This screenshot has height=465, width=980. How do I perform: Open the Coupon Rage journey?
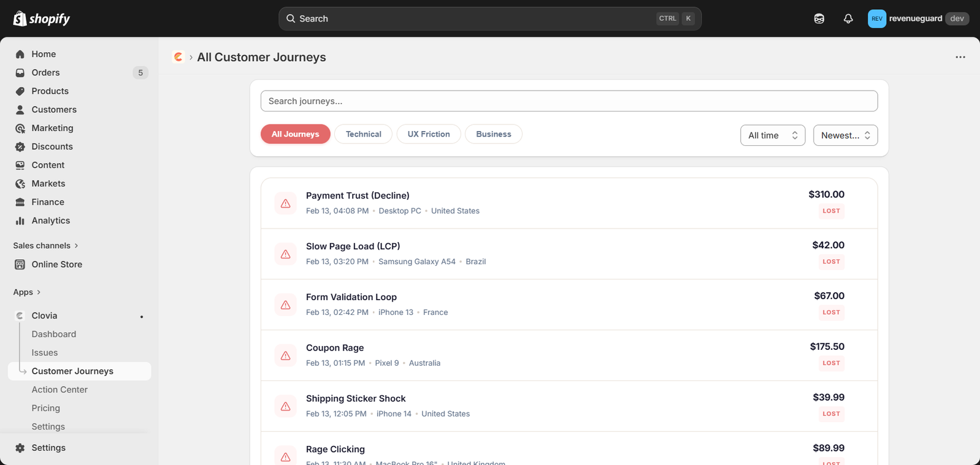(x=569, y=356)
